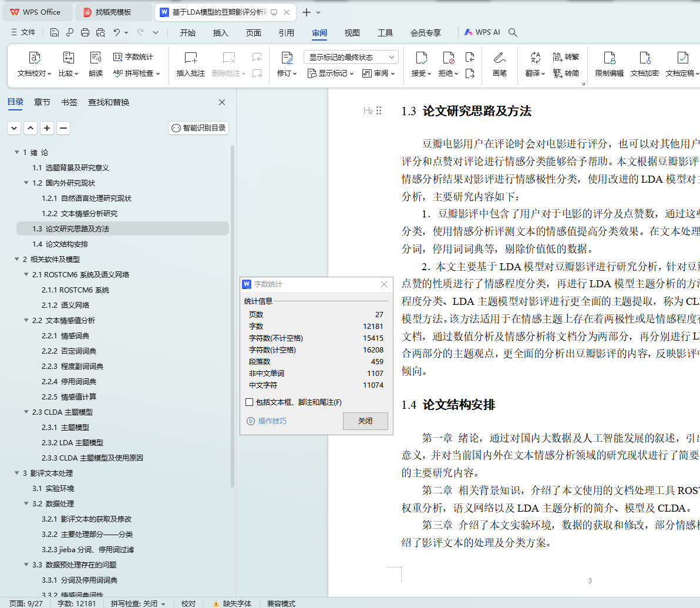Screen dimensions: 700x608
Task: Open the 开始 ribbon tab
Action: pos(187,33)
